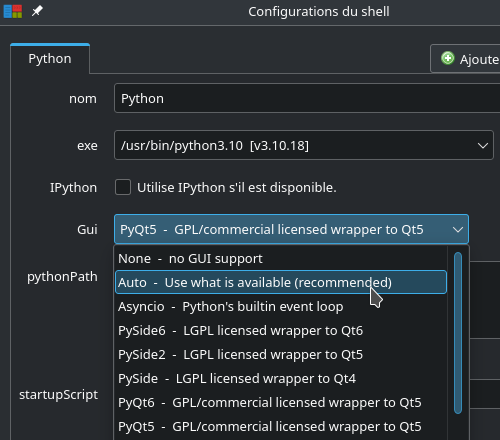The height and width of the screenshot is (440, 500).
Task: Collapse the Gui combo box
Action: pos(291,229)
